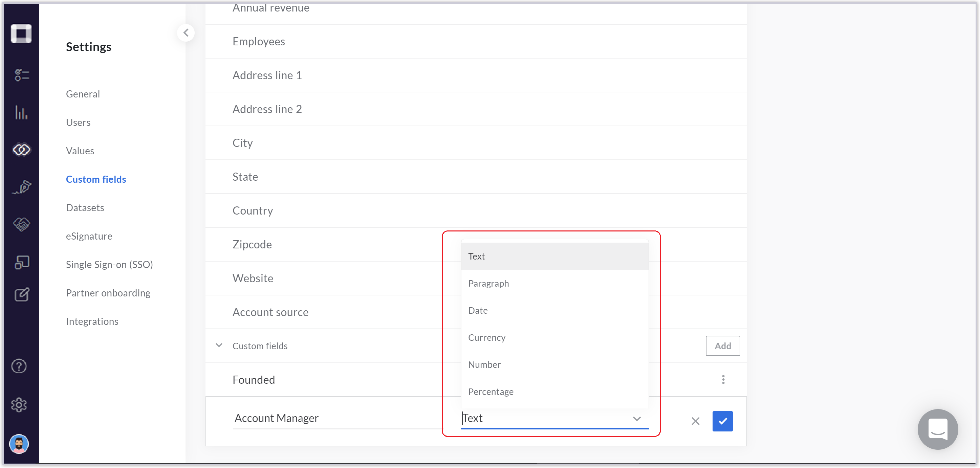
Task: Open the eSignature pen icon in sidebar
Action: pos(21,187)
